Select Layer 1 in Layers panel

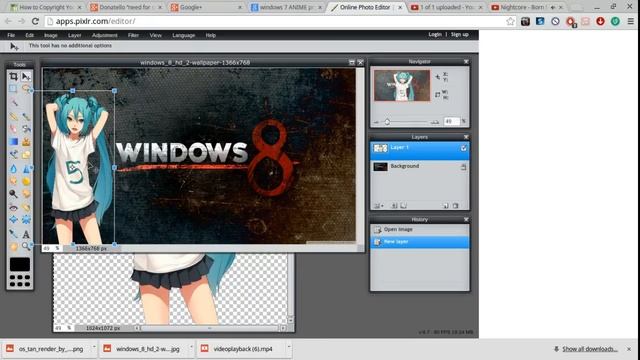click(420, 151)
